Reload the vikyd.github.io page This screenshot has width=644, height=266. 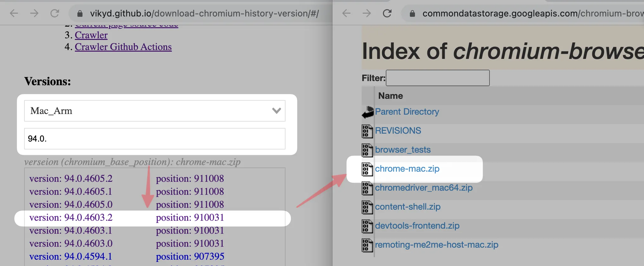[x=55, y=13]
